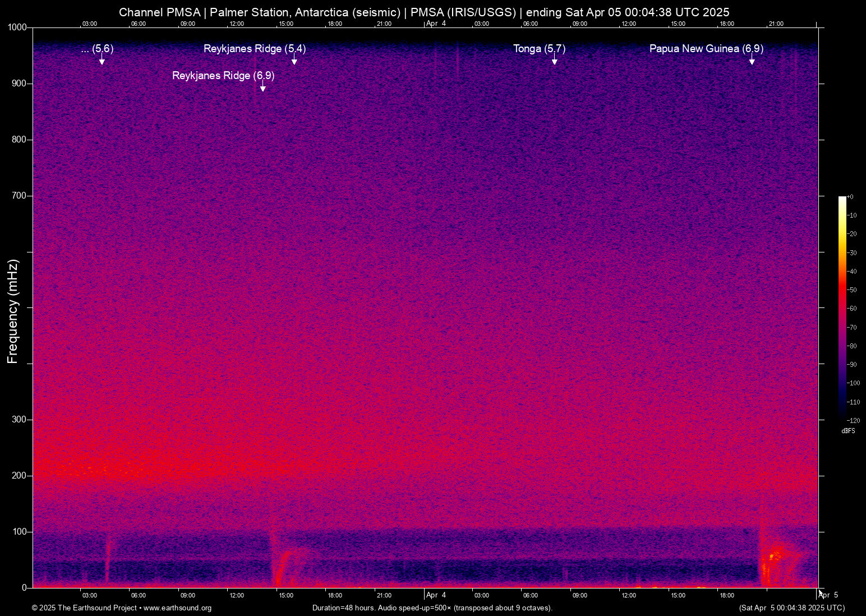This screenshot has width=866, height=616.
Task: Click the arrow under the '... (5.6)' annotation
Action: coord(102,60)
